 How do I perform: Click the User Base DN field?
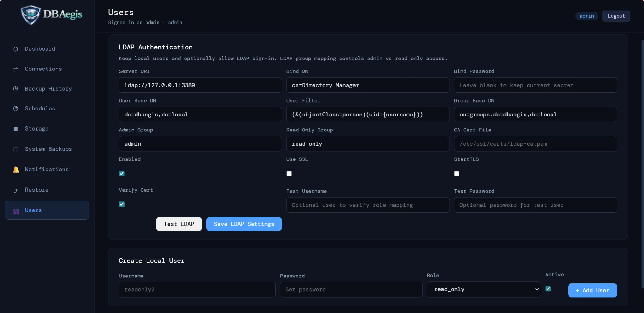click(200, 115)
